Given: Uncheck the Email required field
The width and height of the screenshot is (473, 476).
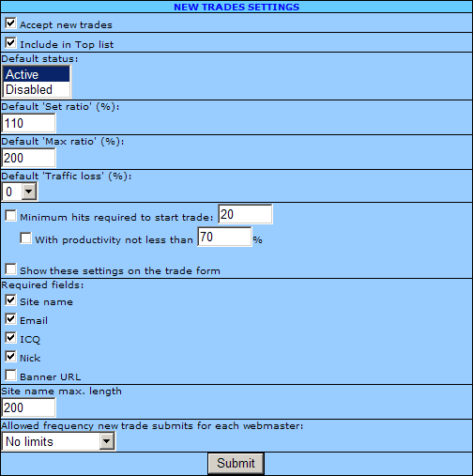Looking at the screenshot, I should pos(10,319).
